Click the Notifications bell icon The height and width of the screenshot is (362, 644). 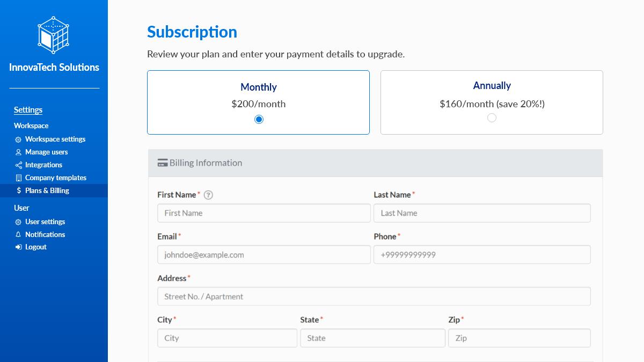click(x=18, y=235)
